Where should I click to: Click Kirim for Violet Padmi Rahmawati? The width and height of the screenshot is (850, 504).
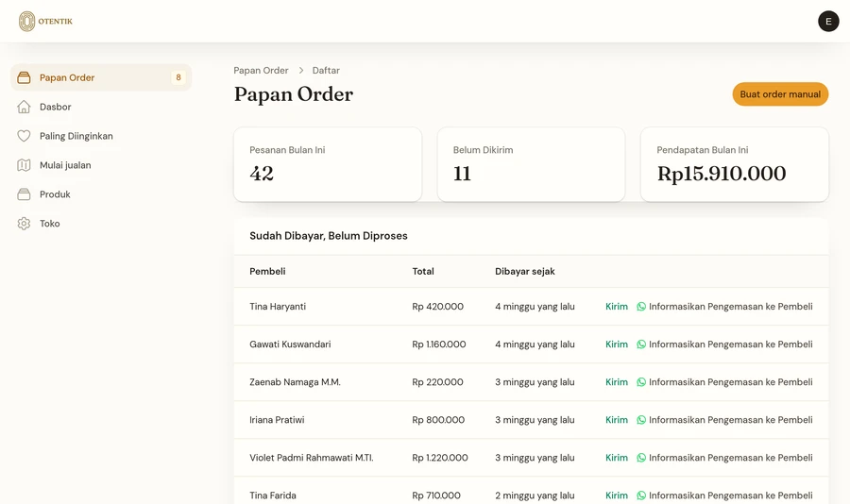tap(617, 458)
